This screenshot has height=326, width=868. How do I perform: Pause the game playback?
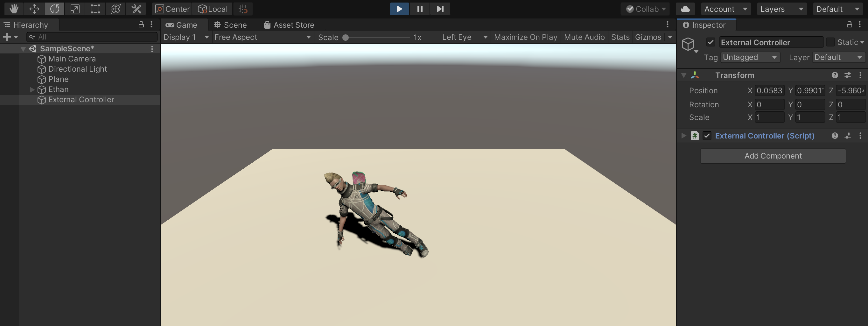(x=419, y=9)
